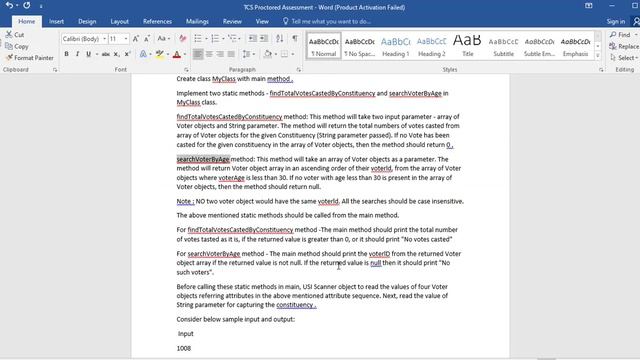Insert a numbered list

coord(215,39)
